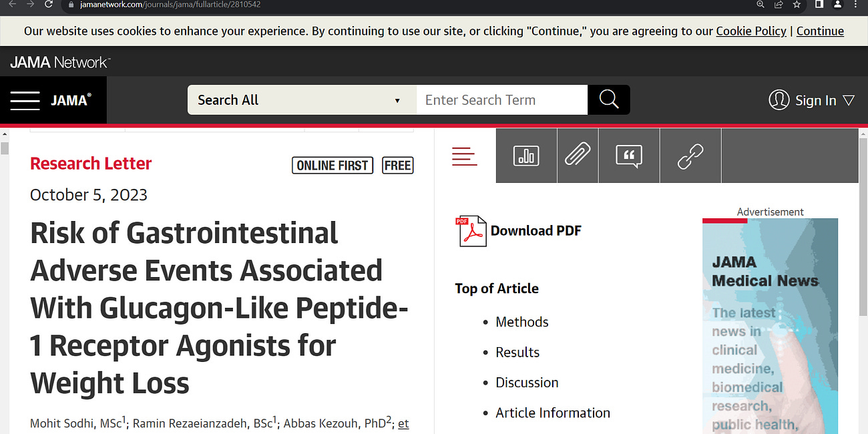Open browser zoom magnifier icon
The width and height of the screenshot is (868, 434).
pos(761,4)
